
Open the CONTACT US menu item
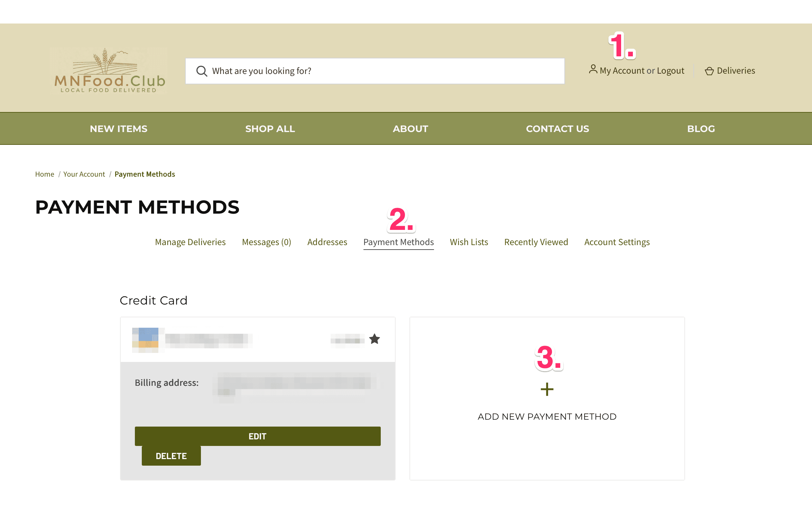(x=557, y=129)
